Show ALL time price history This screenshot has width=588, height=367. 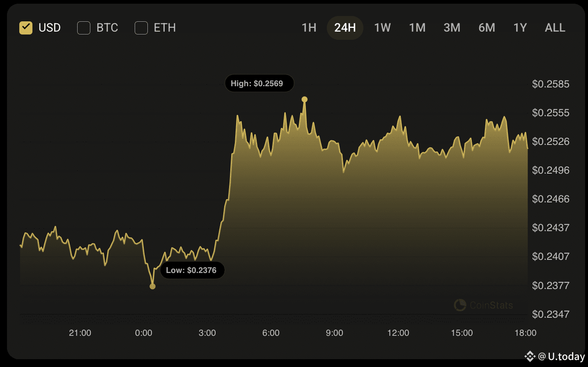[x=555, y=28]
